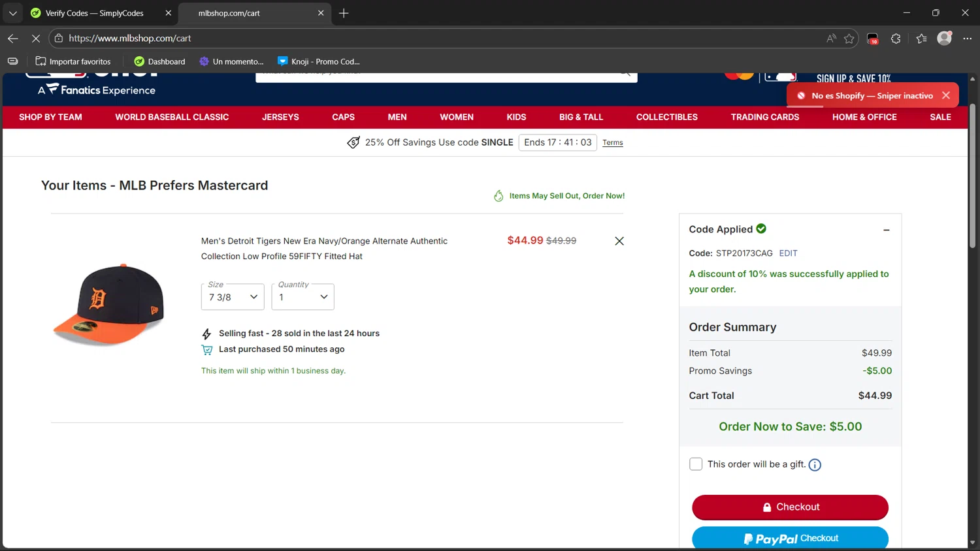Open WOMEN menu
The image size is (980, 551).
coord(457,118)
